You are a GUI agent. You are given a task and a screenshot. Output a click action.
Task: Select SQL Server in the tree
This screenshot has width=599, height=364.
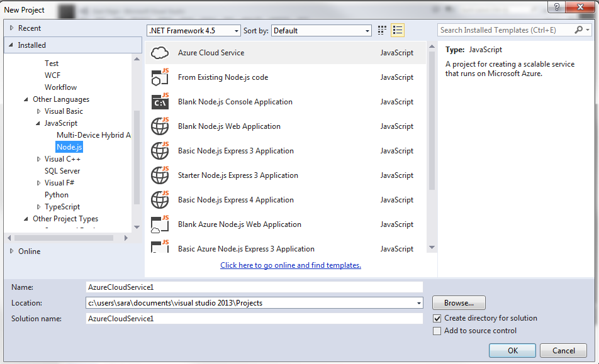click(x=62, y=171)
